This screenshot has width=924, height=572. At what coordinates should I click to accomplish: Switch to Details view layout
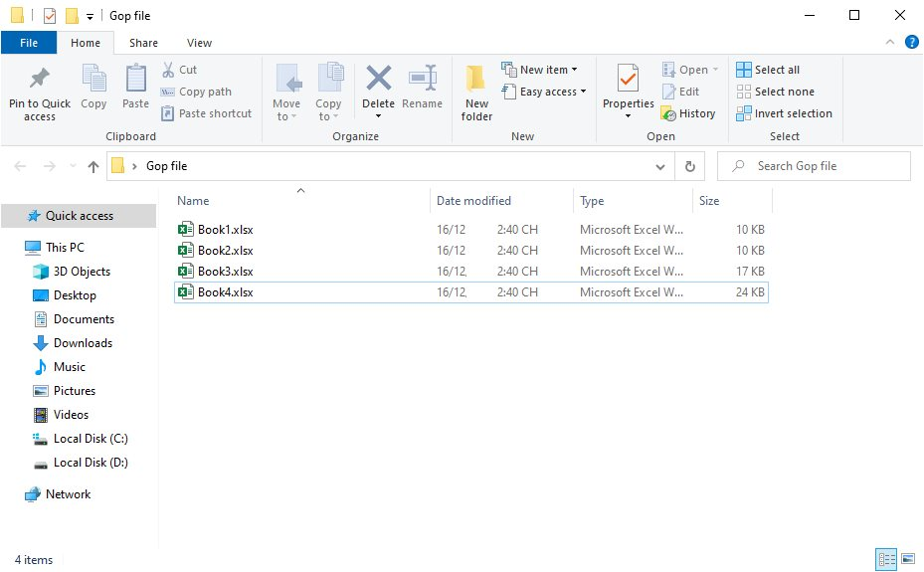886,559
